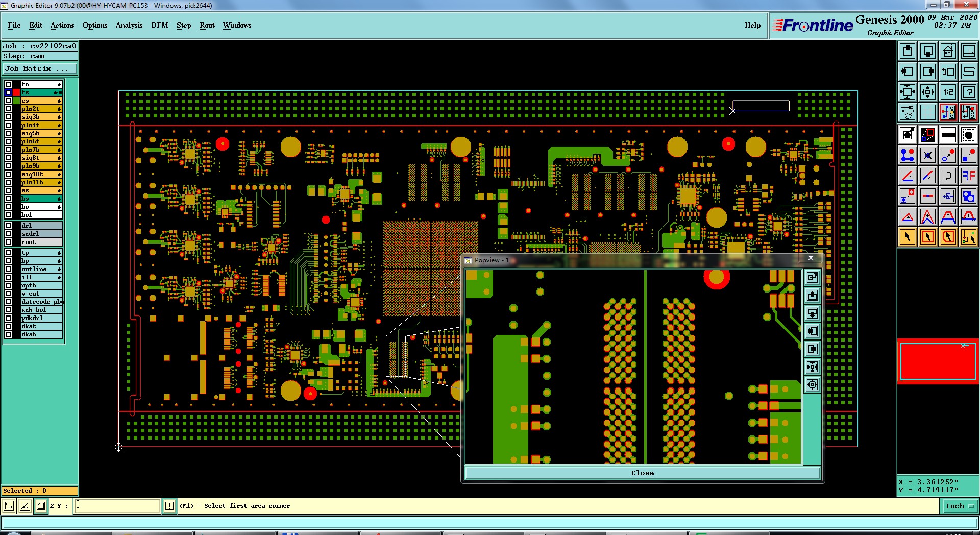The image size is (980, 535).
Task: Toggle display checkbox for layer pln2t
Action: pos(8,109)
